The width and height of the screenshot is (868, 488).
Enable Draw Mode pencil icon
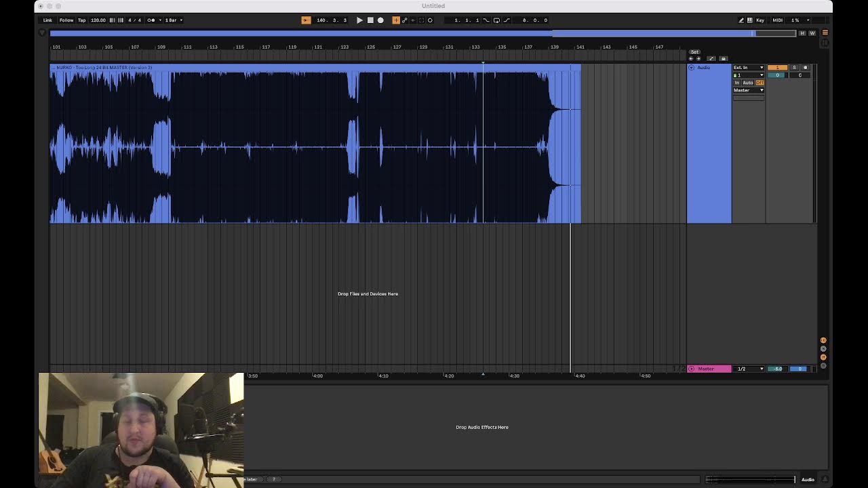741,20
